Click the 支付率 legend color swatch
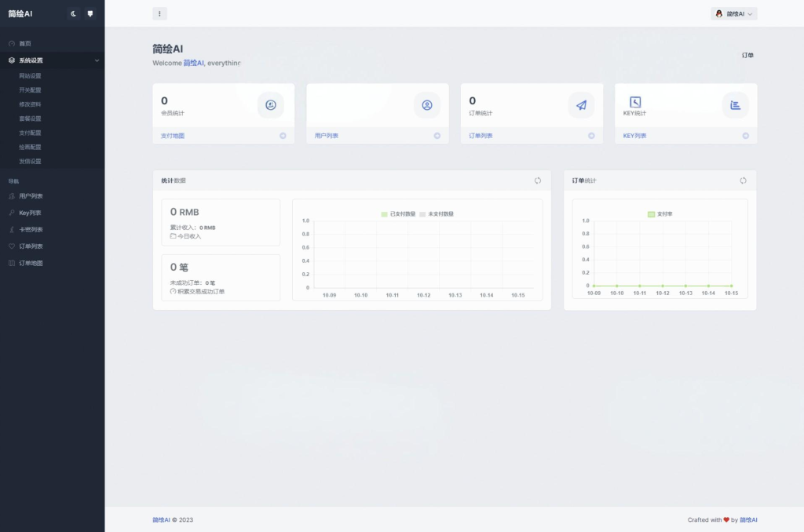The height and width of the screenshot is (532, 804). [x=651, y=213]
